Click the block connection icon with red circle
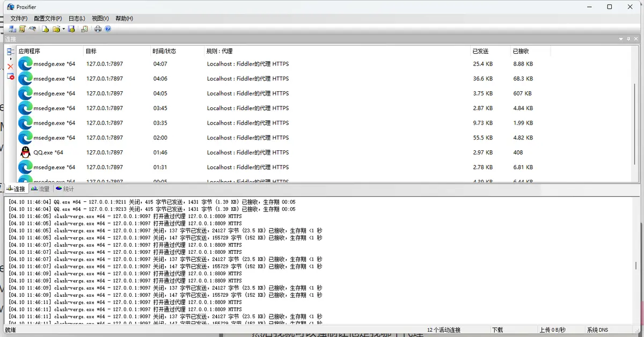The width and height of the screenshot is (644, 337). point(11,77)
